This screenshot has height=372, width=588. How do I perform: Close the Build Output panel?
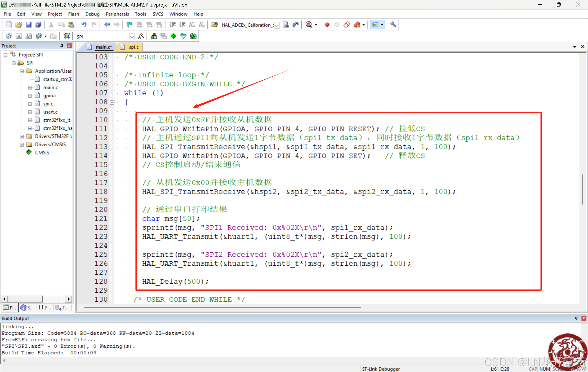584,318
